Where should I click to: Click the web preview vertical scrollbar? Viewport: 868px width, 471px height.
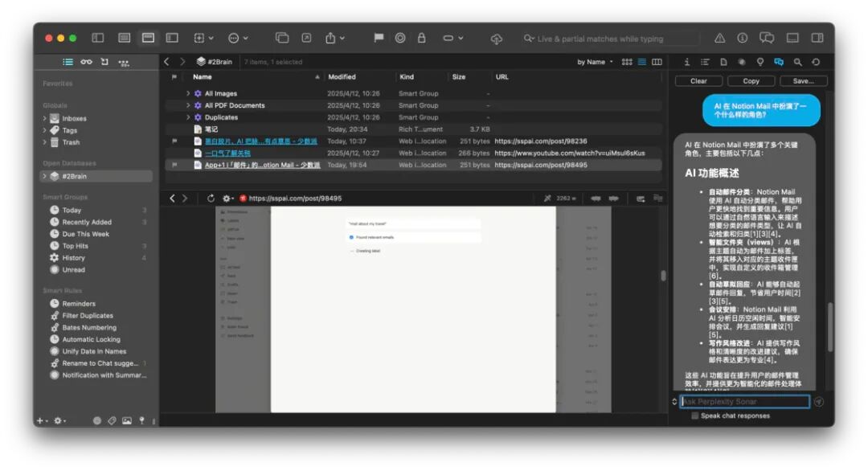pos(663,276)
